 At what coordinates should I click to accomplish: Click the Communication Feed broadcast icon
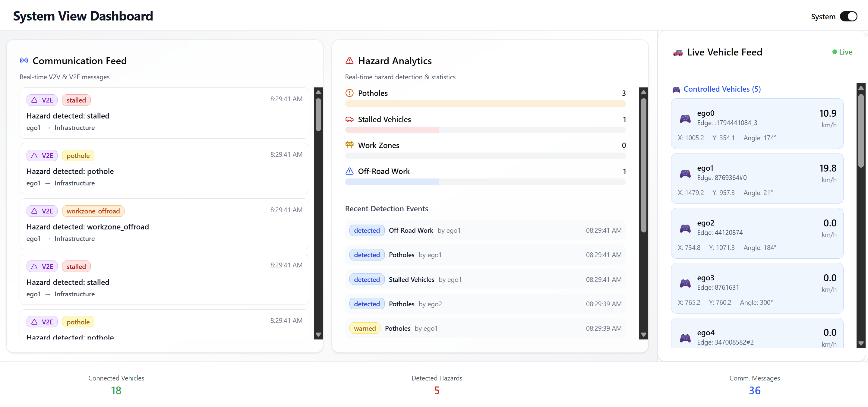(x=24, y=61)
